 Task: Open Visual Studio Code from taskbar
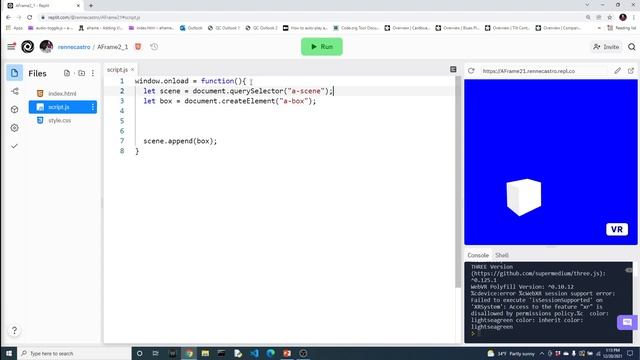(x=254, y=353)
